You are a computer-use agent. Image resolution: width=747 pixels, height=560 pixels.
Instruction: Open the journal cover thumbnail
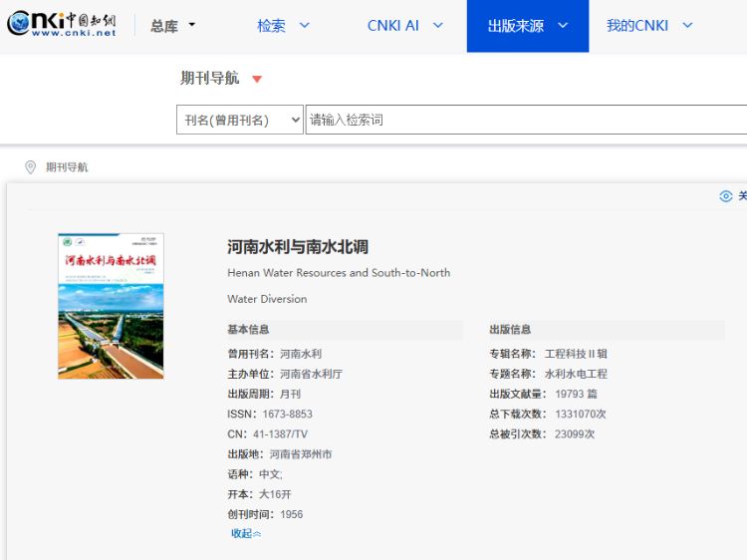tap(111, 306)
